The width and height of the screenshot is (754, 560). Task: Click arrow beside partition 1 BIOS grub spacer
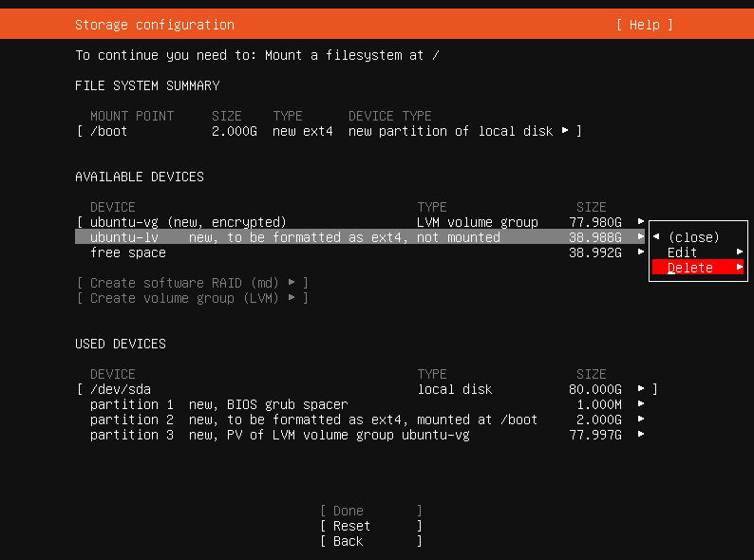coord(641,404)
